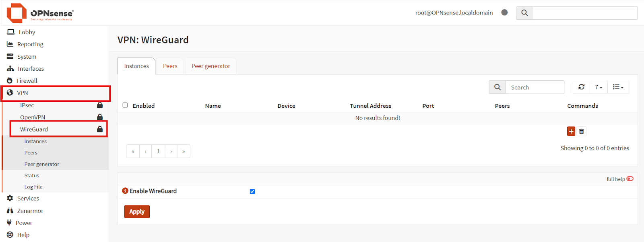This screenshot has width=644, height=242.
Task: Open the column selection list dropdown
Action: click(x=618, y=87)
